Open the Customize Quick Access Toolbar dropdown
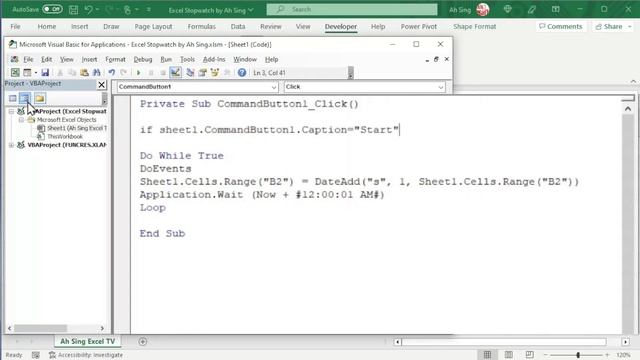Screen dimensions: 640x360 149,9
